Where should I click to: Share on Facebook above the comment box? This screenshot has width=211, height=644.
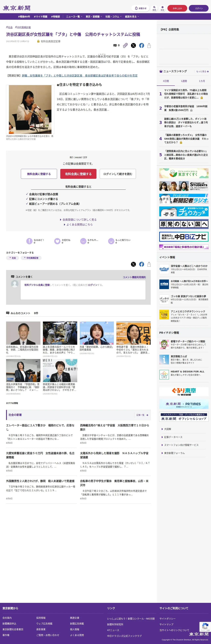pyautogui.click(x=142, y=264)
